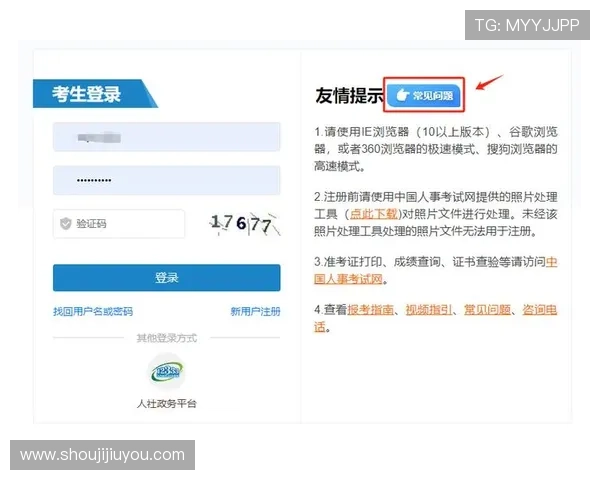Viewport: 600px width, 480px height.
Task: Open the 视频指引 link
Action: (x=429, y=310)
